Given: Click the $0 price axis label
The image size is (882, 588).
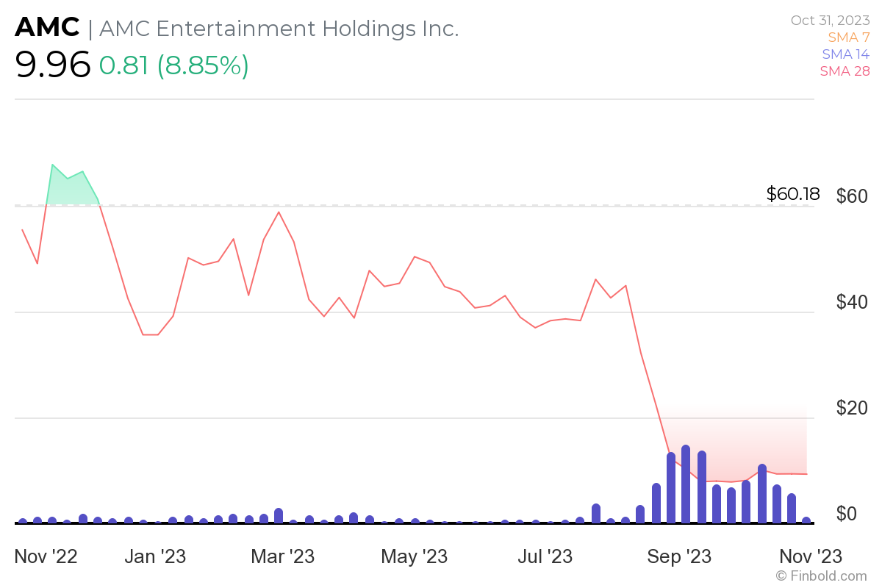Looking at the screenshot, I should pos(858,513).
